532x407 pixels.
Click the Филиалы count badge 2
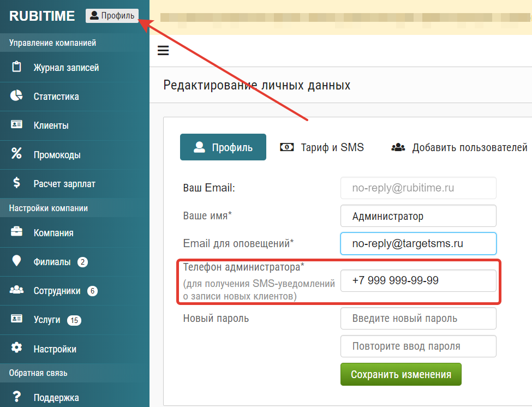pyautogui.click(x=82, y=262)
